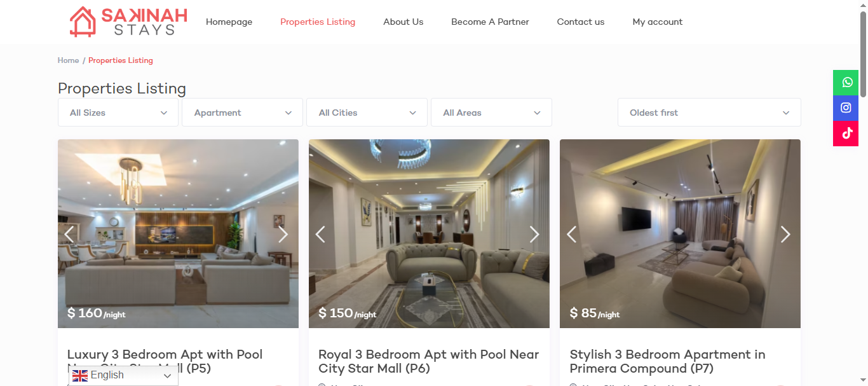Show next photo of Primera Compound apartment

click(x=785, y=234)
